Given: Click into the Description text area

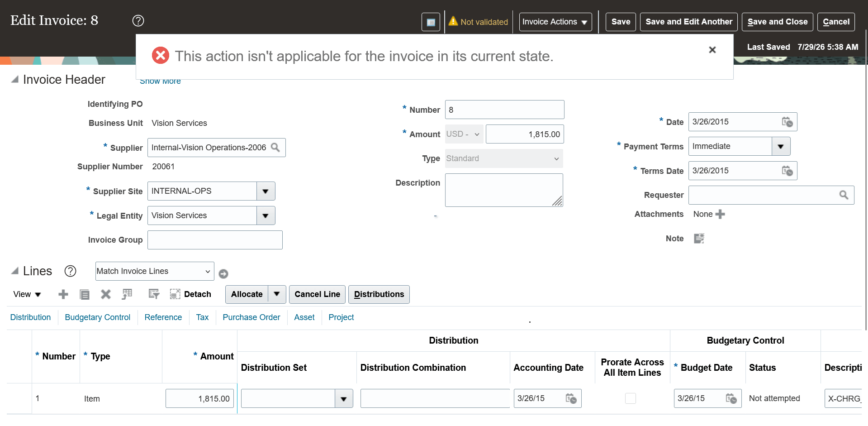Looking at the screenshot, I should click(504, 190).
